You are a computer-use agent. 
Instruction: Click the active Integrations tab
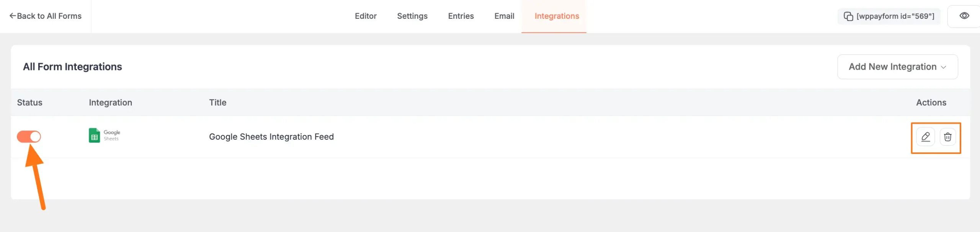point(557,16)
